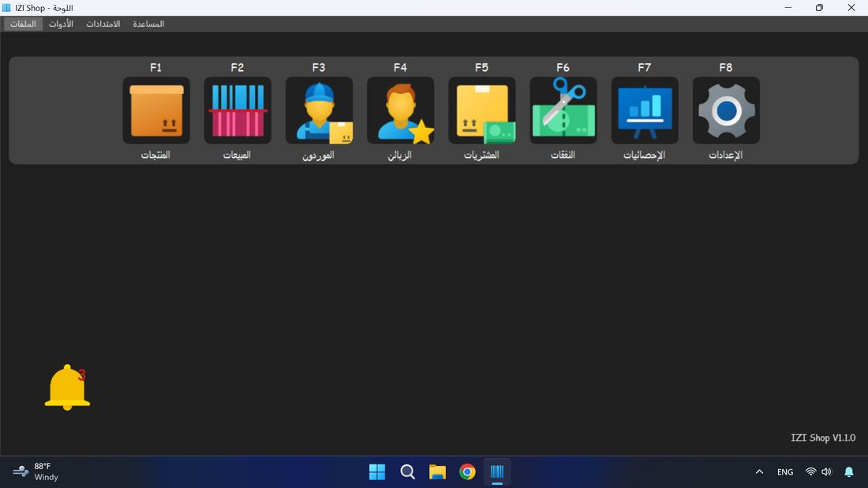This screenshot has width=868, height=488.
Task: Open المنتجات (Products) using the F1 tile
Action: click(155, 110)
